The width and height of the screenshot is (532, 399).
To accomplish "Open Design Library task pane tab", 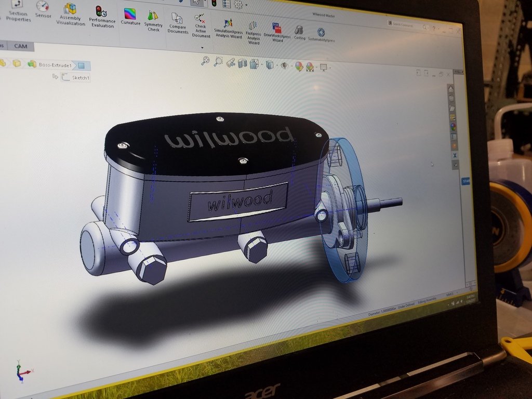I will tap(451, 99).
